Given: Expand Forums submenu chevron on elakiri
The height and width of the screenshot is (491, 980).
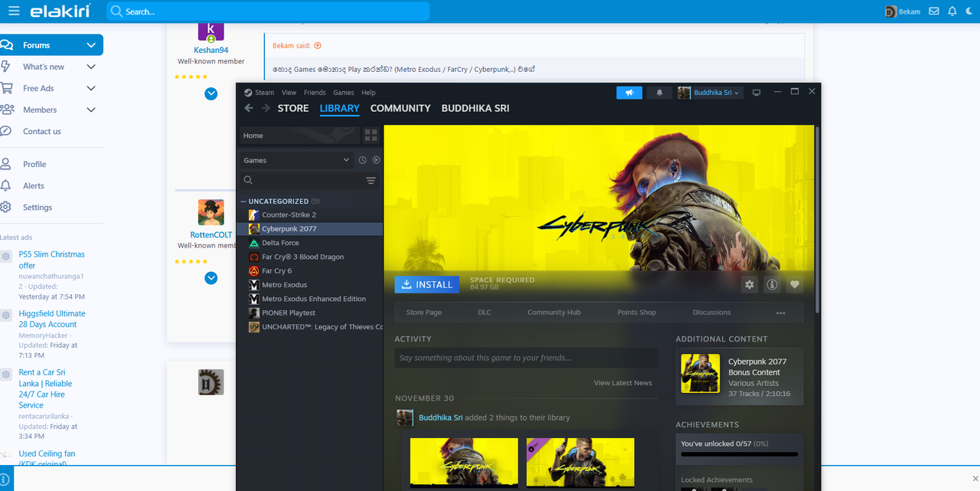Looking at the screenshot, I should 91,45.
